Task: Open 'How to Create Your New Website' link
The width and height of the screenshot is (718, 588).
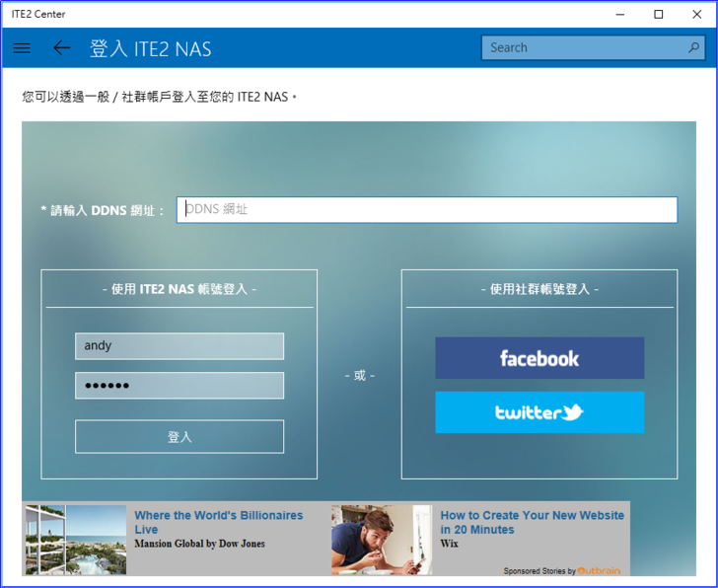Action: (x=532, y=522)
